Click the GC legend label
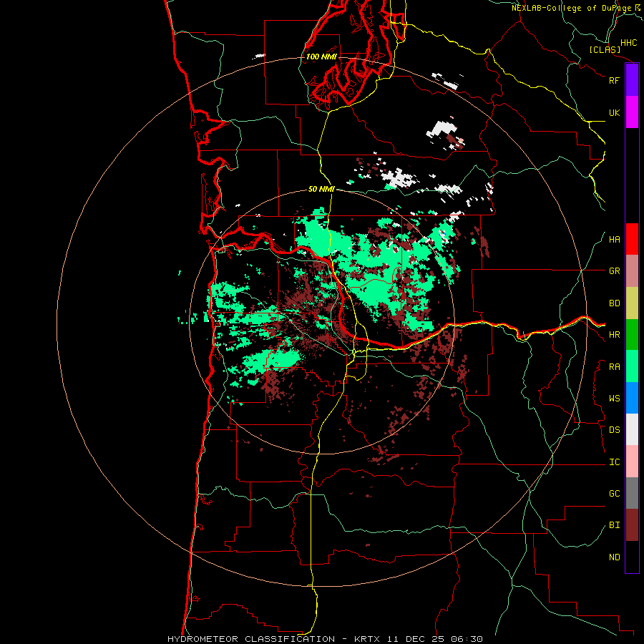Screen dimensions: 644x644 point(614,494)
